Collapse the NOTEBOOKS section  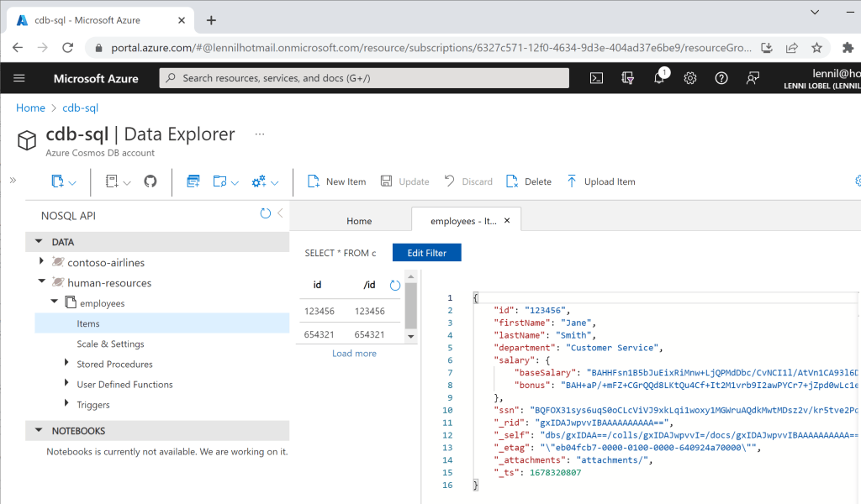tap(39, 431)
